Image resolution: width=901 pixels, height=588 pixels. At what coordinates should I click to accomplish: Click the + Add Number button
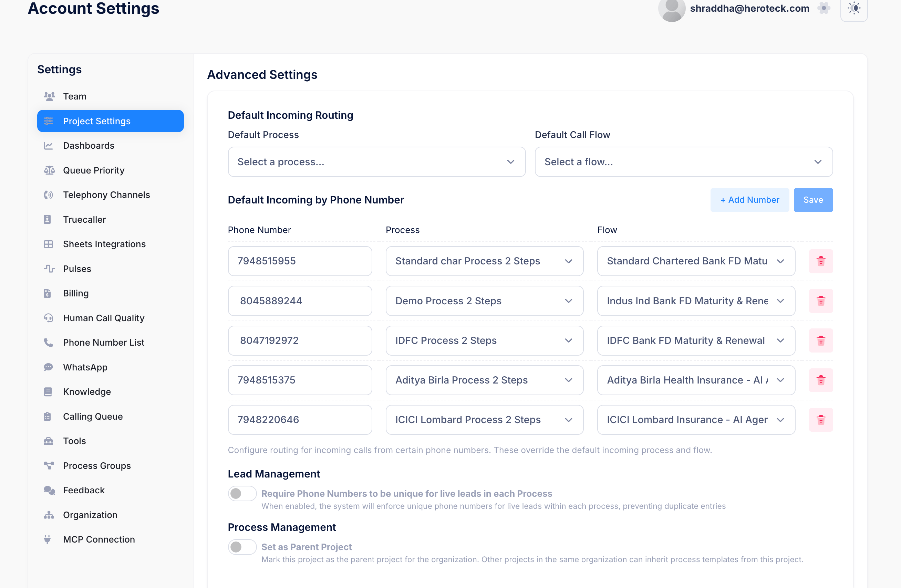[x=749, y=200]
